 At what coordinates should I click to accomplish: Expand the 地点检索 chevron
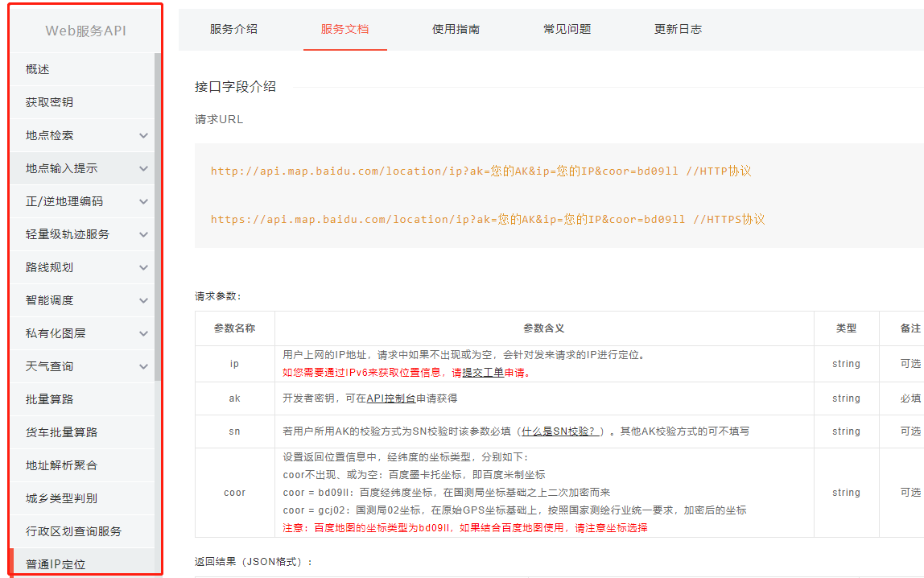tap(143, 135)
